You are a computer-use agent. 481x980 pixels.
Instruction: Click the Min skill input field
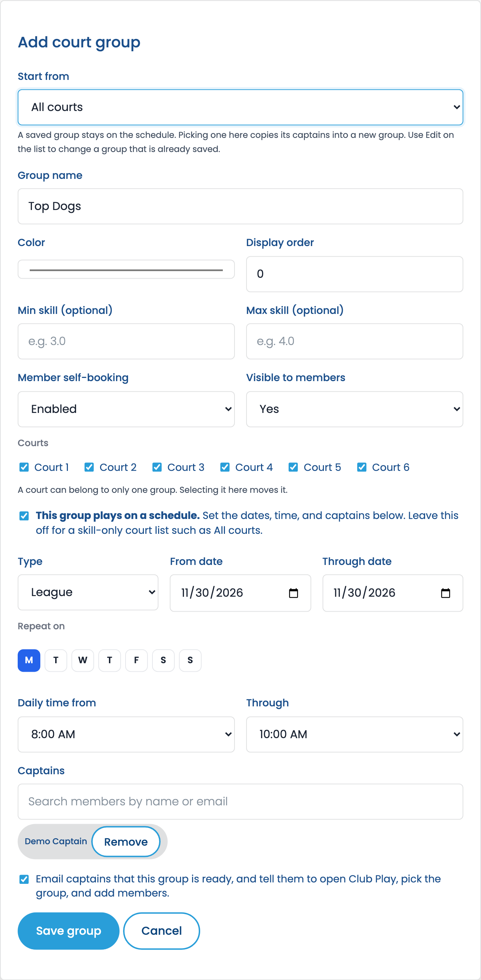click(126, 341)
